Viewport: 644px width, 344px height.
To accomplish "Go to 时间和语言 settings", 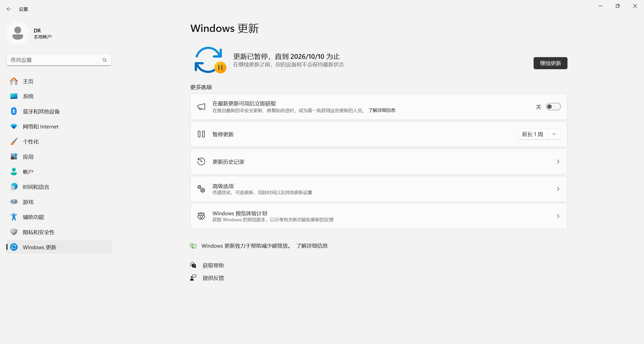I will (59, 187).
